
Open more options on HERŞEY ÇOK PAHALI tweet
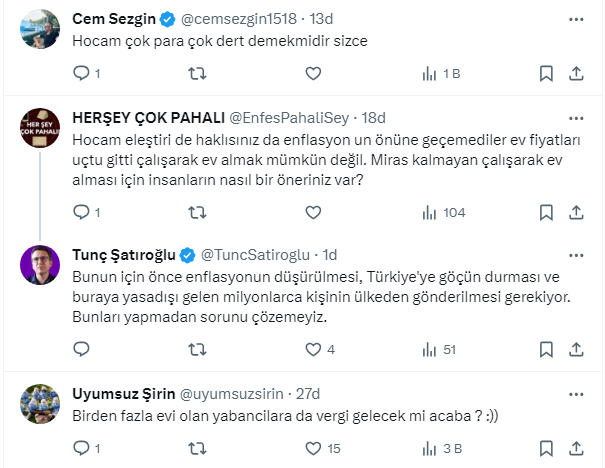576,115
